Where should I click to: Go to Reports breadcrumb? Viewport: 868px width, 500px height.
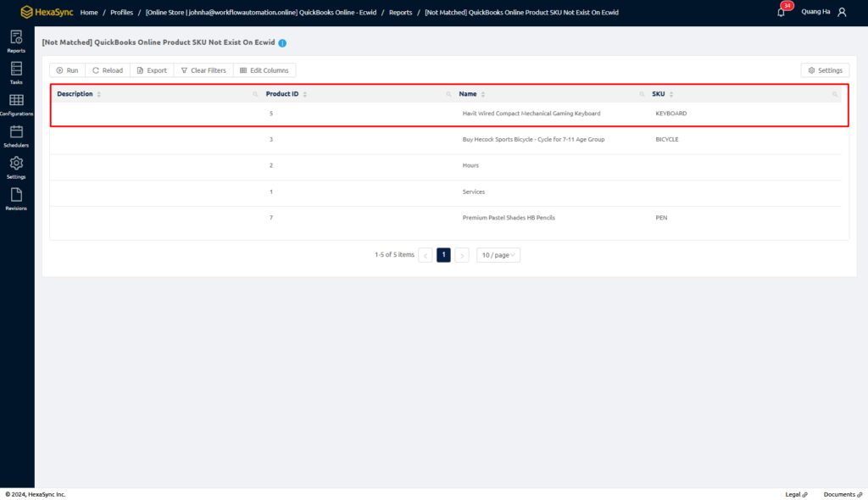(x=400, y=12)
